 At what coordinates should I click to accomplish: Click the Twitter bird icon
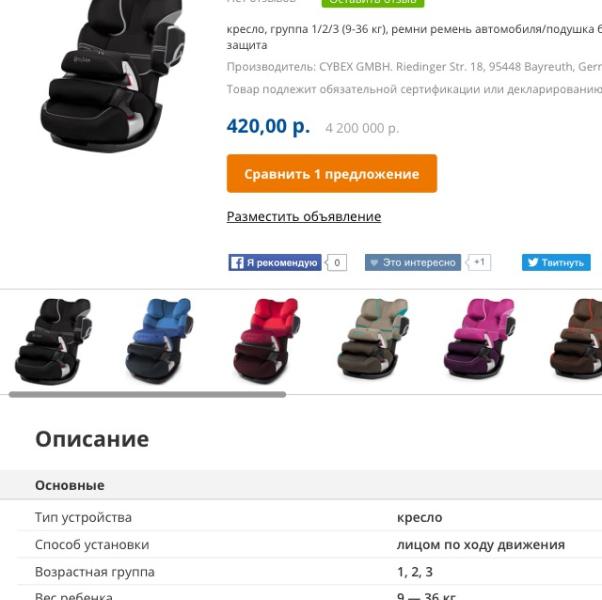[x=533, y=262]
